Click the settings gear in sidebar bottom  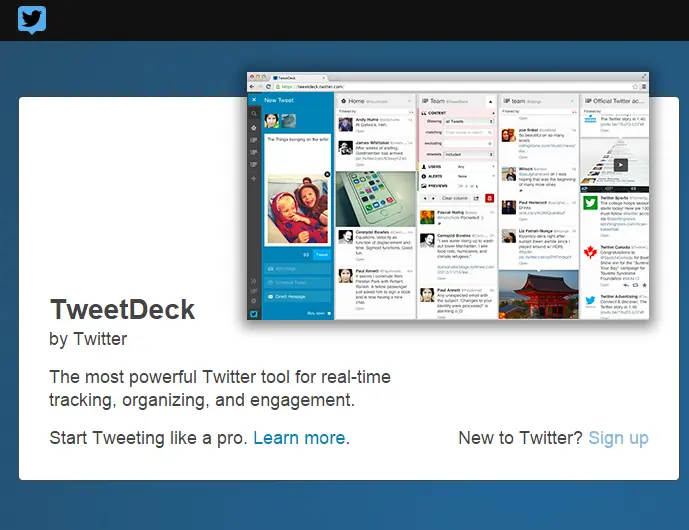pos(254,301)
